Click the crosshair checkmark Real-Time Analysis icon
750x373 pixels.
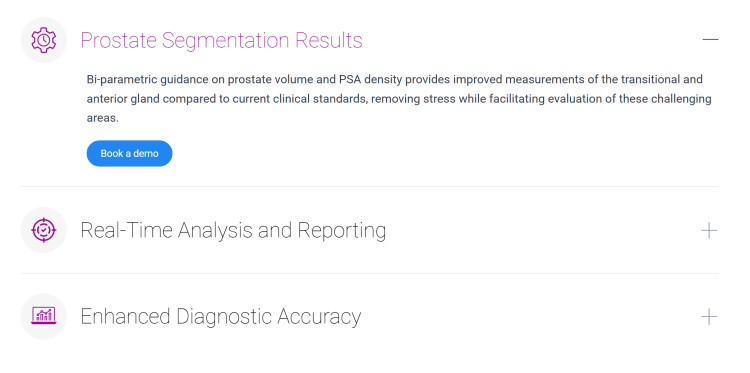pos(44,230)
